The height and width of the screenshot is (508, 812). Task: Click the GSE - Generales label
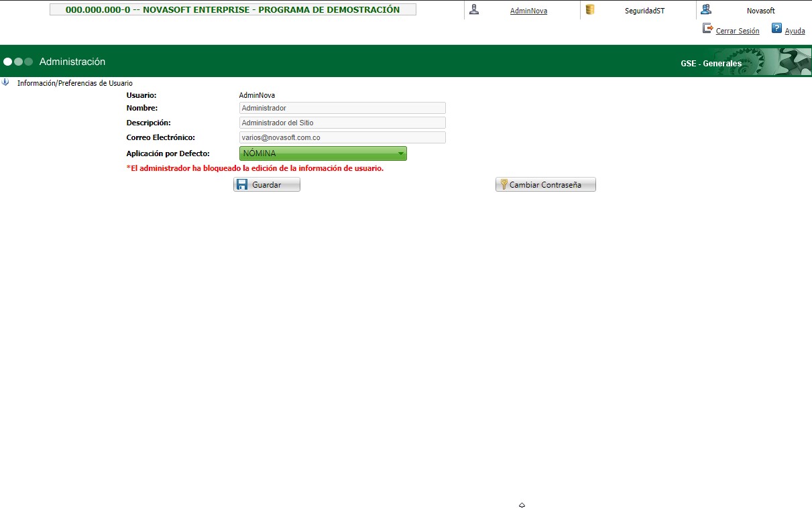pyautogui.click(x=711, y=64)
